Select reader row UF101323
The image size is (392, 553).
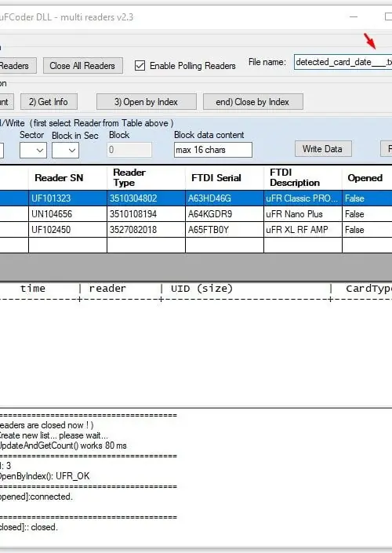click(x=196, y=198)
